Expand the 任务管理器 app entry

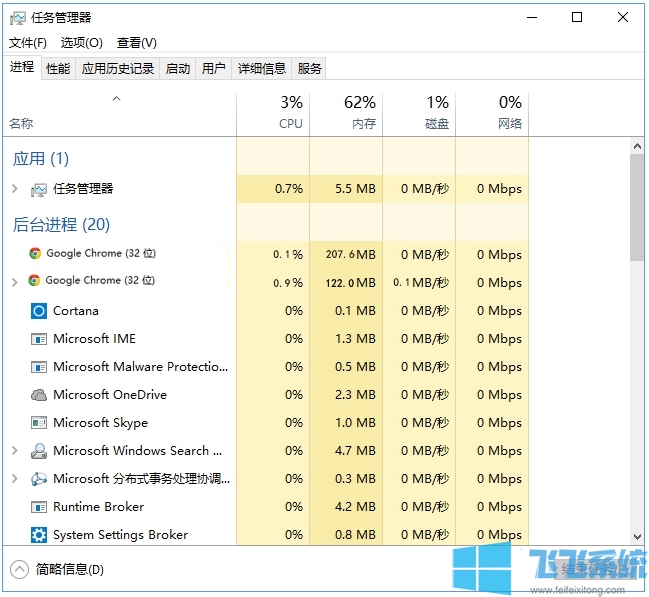point(14,188)
